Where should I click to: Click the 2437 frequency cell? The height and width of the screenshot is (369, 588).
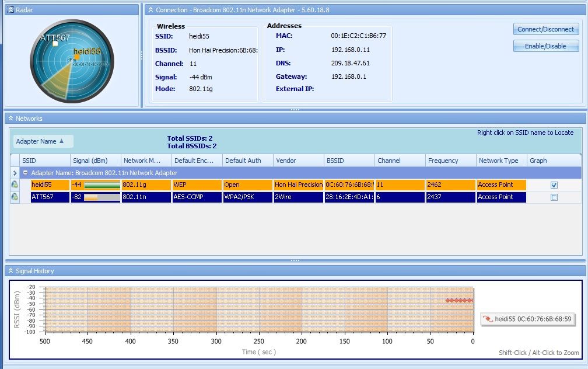[451, 197]
